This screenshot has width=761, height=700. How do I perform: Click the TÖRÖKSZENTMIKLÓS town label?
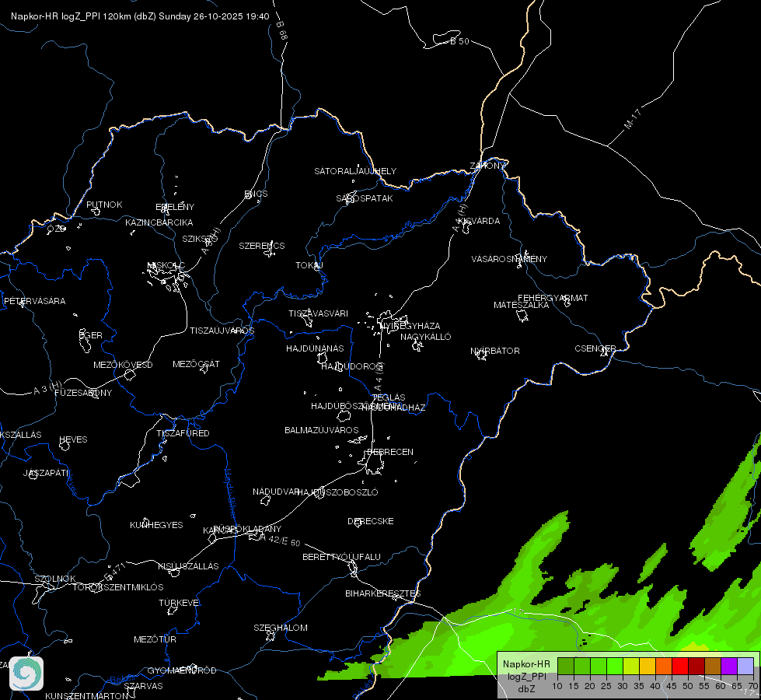pyautogui.click(x=118, y=587)
